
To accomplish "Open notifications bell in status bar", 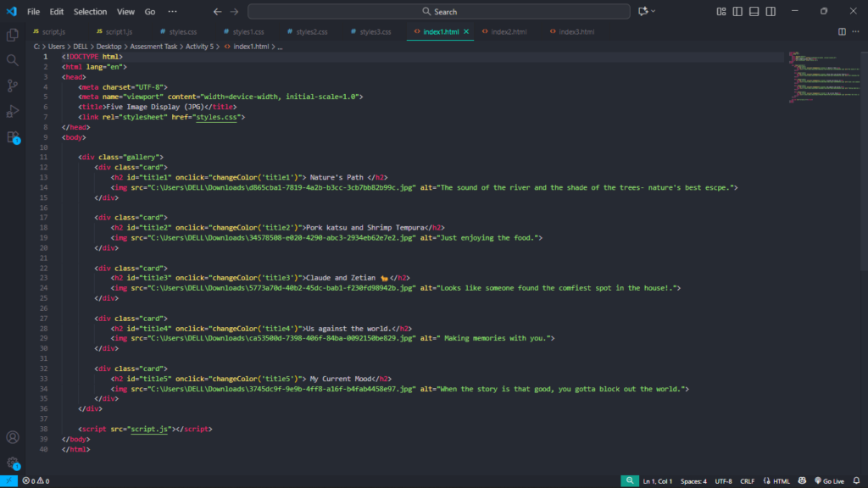I will pyautogui.click(x=856, y=481).
